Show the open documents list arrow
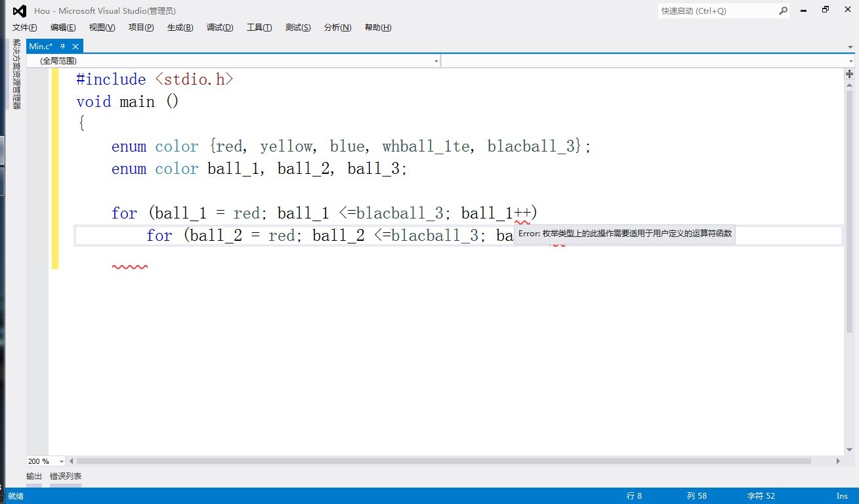The height and width of the screenshot is (504, 859). click(850, 47)
